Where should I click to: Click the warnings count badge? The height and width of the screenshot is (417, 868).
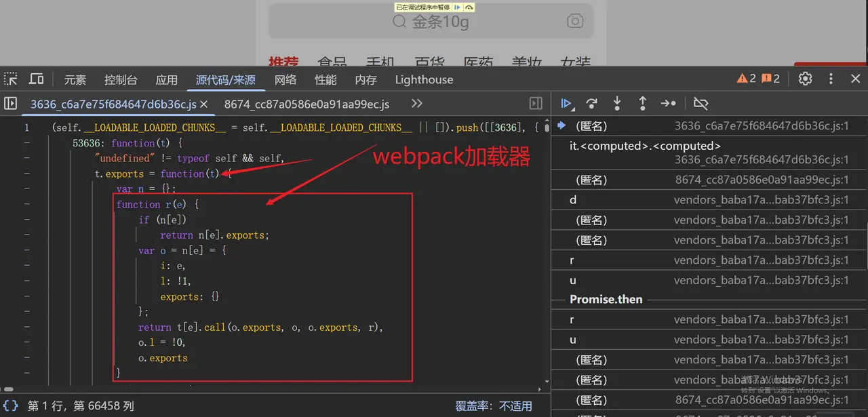click(x=747, y=79)
